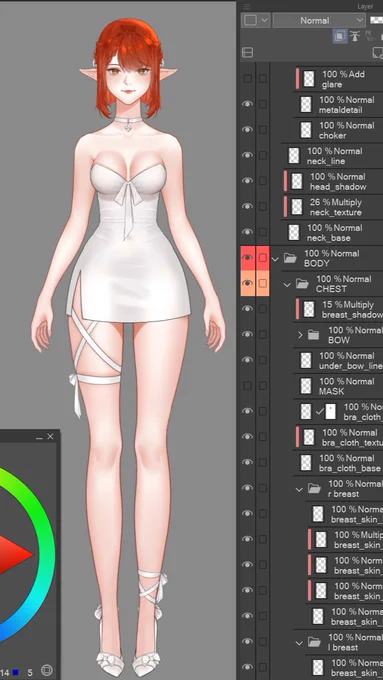Hide the head_shadow layer
This screenshot has width=383, height=680.
[247, 181]
